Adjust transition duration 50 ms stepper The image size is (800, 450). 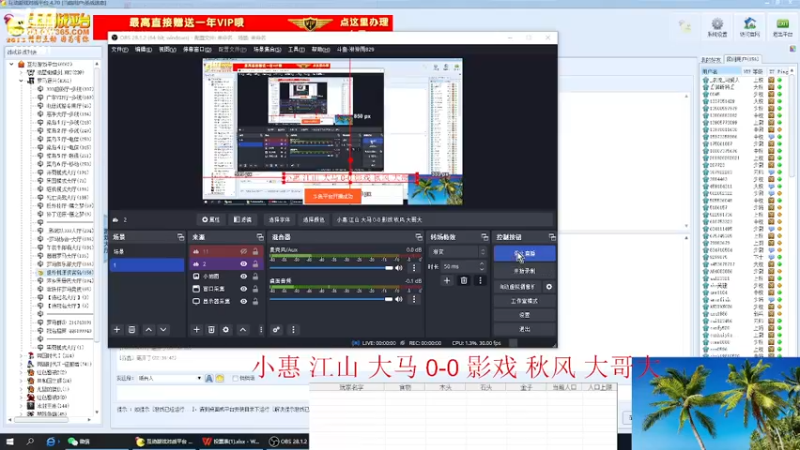pyautogui.click(x=482, y=266)
